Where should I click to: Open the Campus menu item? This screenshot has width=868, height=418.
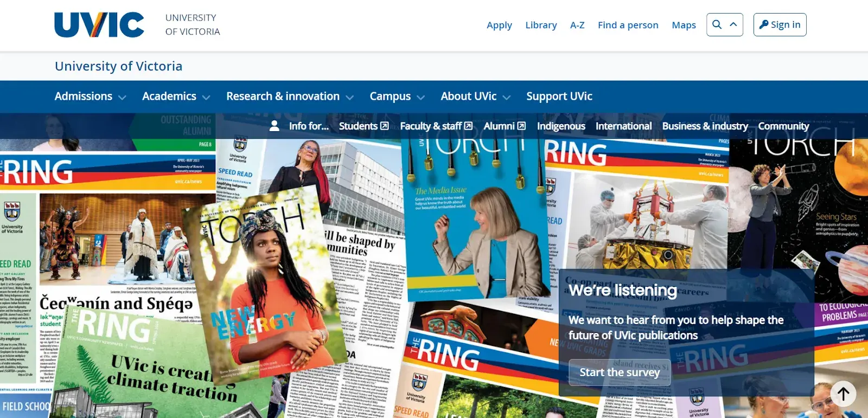[390, 97]
